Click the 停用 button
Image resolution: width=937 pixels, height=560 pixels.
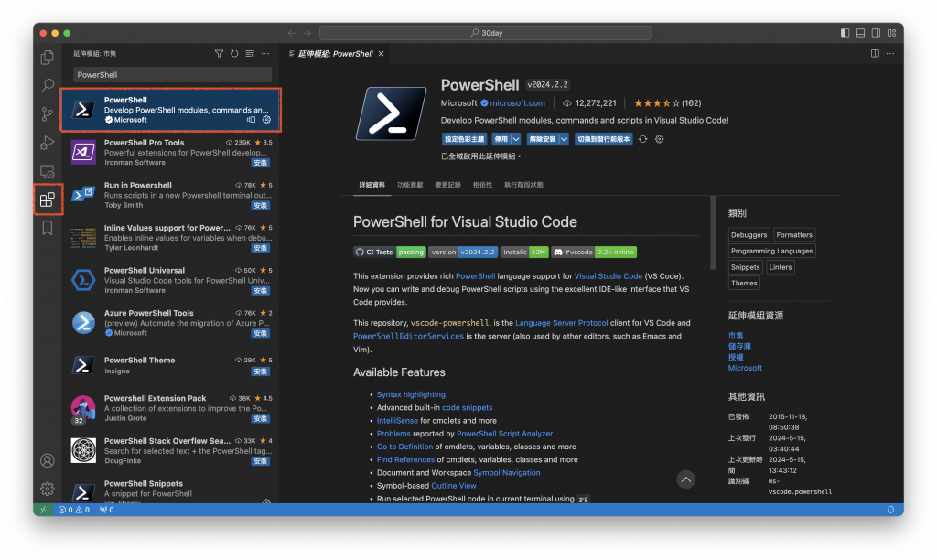(501, 139)
